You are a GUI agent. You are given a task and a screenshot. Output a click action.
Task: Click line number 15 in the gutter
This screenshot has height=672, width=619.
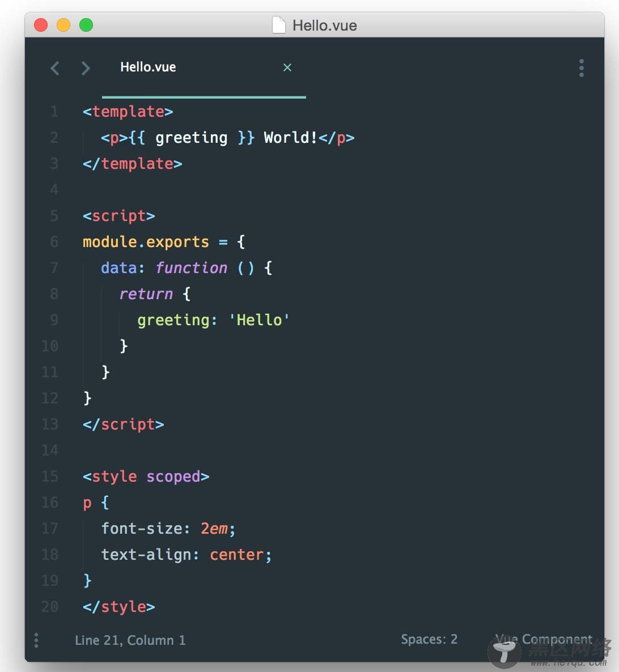[x=50, y=477]
